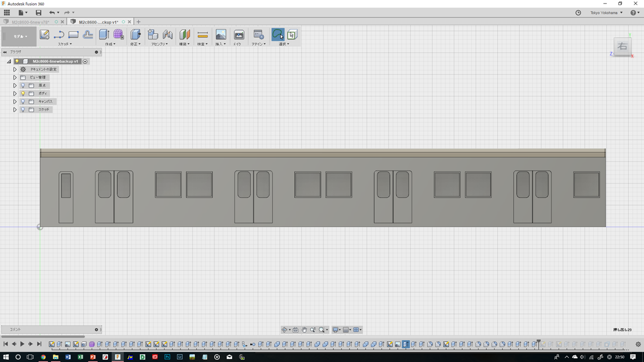Screen dimensions: 644x362
Task: Expand the スケッチ tree node
Action: pos(15,110)
